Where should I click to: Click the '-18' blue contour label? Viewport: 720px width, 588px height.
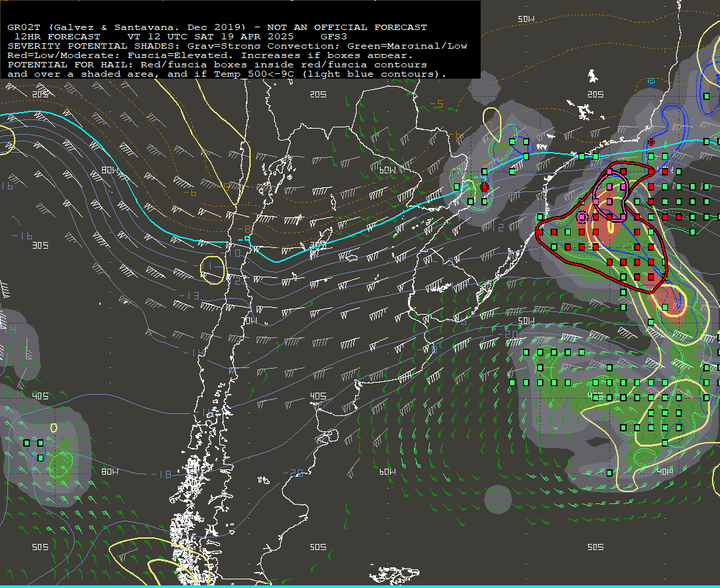click(x=161, y=474)
